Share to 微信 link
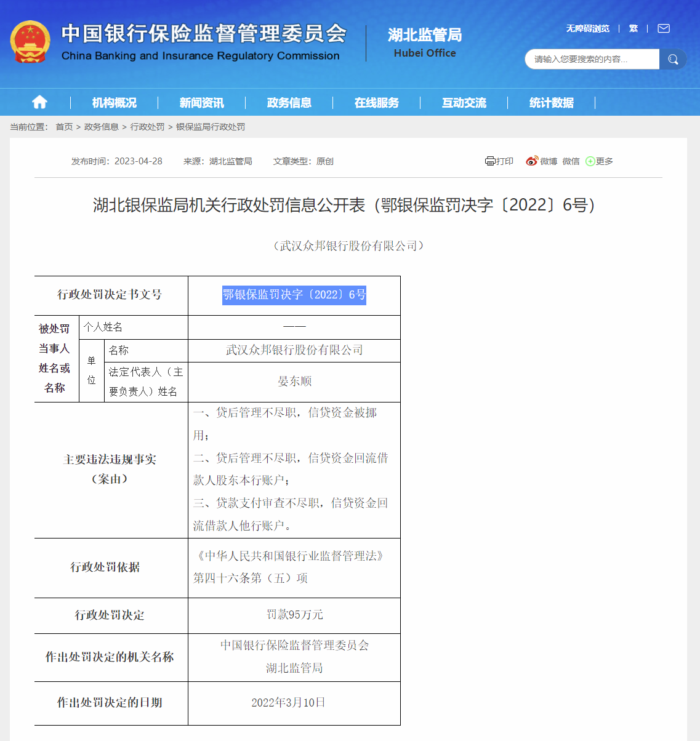700x741 pixels. click(x=571, y=161)
